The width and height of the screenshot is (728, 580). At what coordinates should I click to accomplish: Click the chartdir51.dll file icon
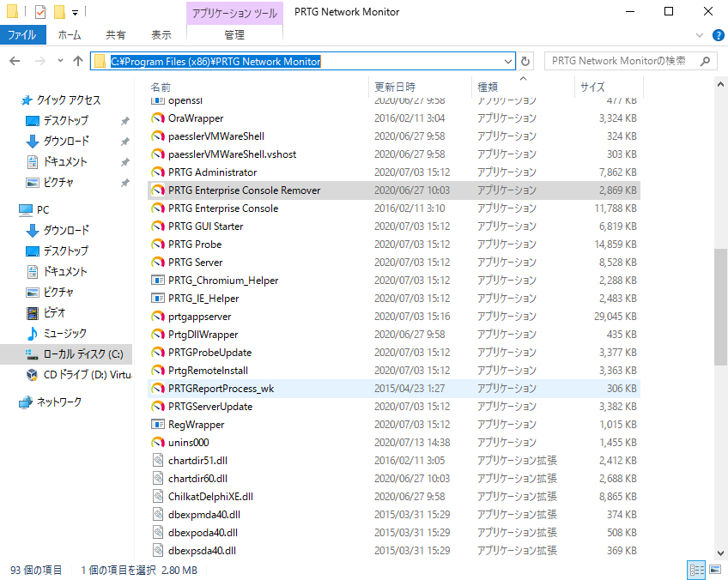(x=158, y=461)
